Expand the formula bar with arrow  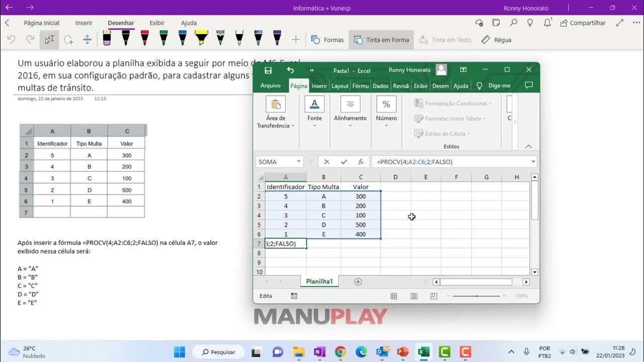(533, 162)
